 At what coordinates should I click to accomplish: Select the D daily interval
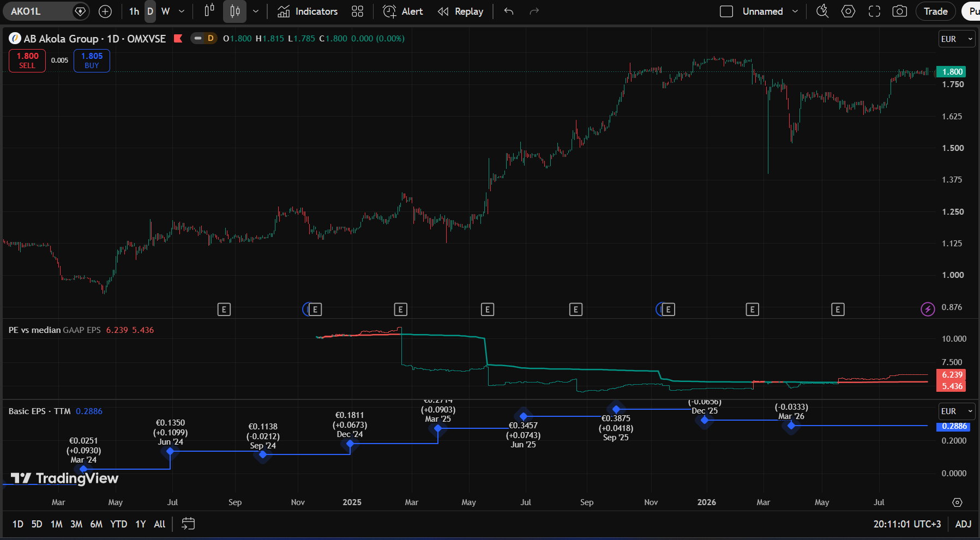[150, 11]
